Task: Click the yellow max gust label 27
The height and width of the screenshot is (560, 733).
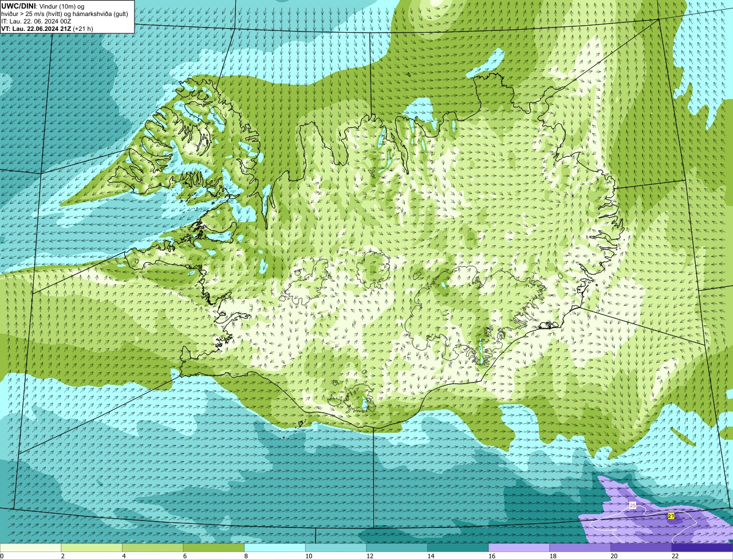Action: tap(671, 516)
